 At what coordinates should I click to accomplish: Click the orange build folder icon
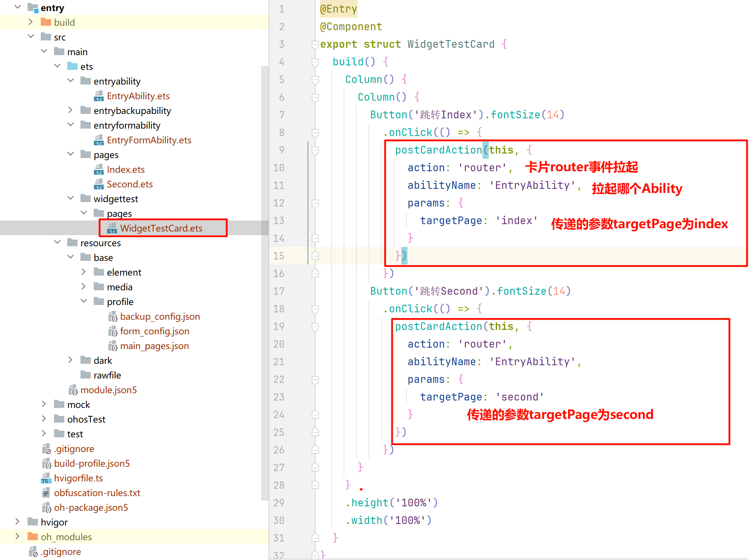tap(46, 22)
